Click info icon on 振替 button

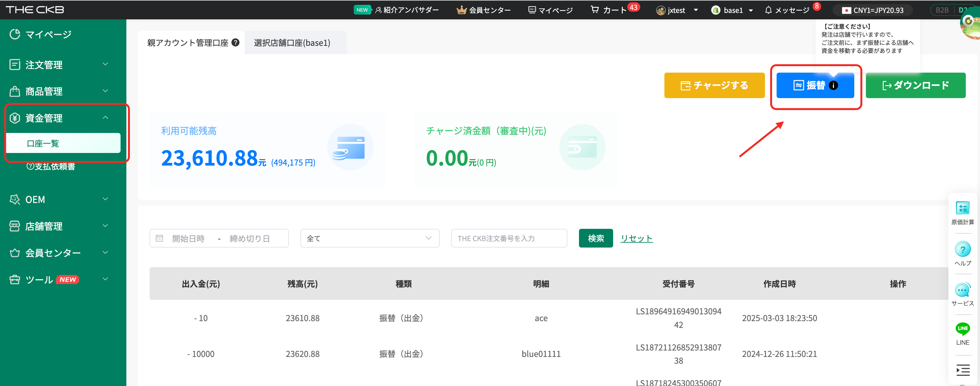point(833,85)
